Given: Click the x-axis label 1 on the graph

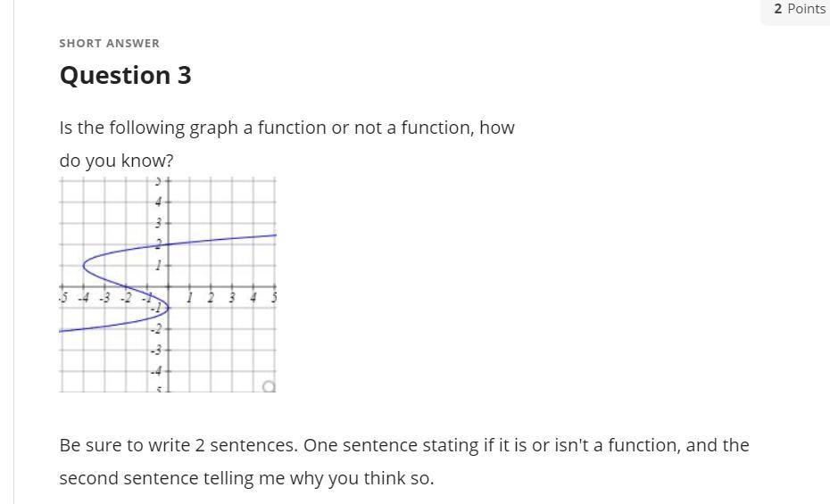Looking at the screenshot, I should click(189, 298).
